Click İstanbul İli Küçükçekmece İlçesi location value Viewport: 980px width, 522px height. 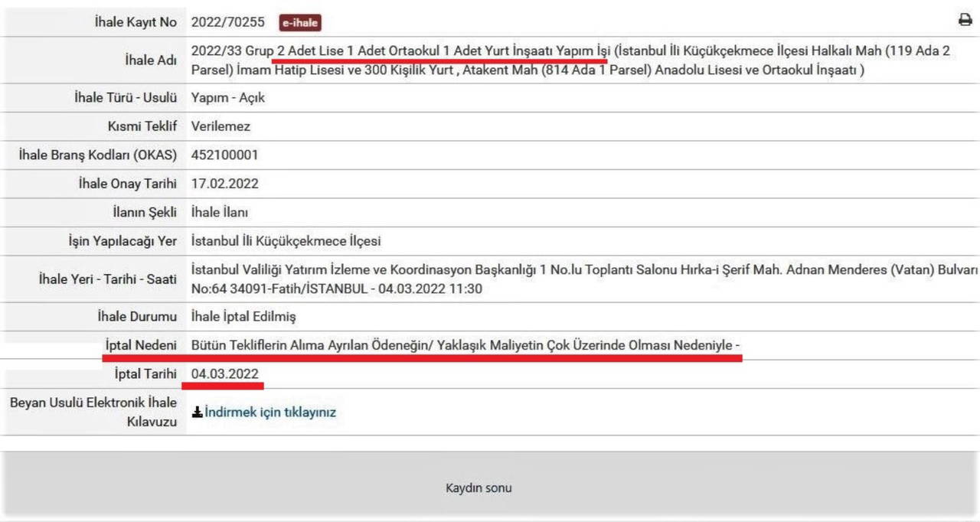click(x=286, y=241)
